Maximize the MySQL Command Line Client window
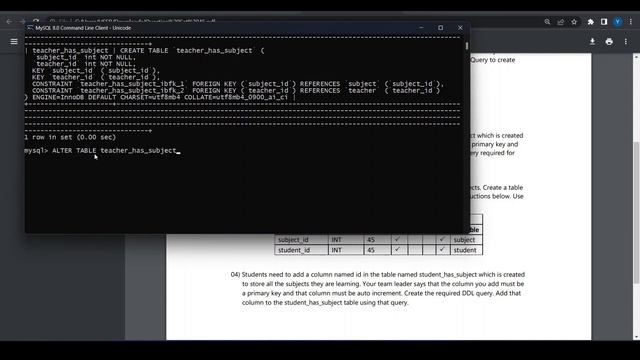Screen dimensions: 640x360 pos(440,28)
